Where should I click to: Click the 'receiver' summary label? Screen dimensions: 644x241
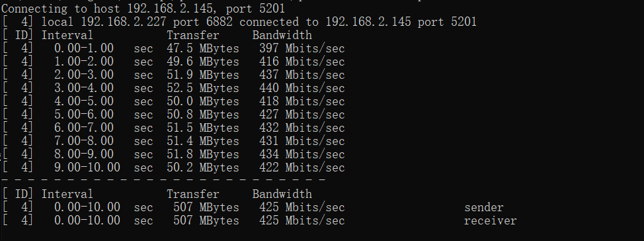[x=491, y=220]
